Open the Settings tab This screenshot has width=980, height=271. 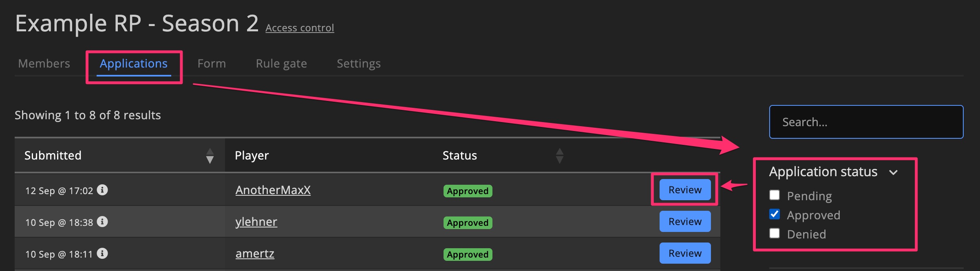click(x=359, y=63)
